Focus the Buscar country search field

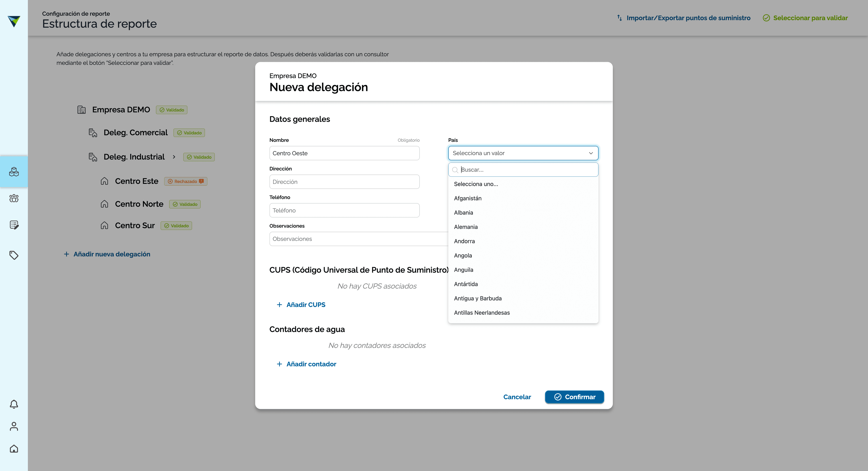(523, 170)
